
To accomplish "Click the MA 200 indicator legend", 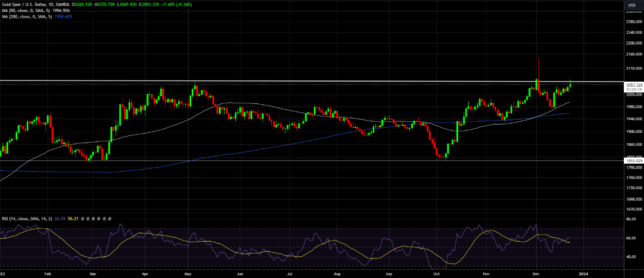I will click(27, 17).
